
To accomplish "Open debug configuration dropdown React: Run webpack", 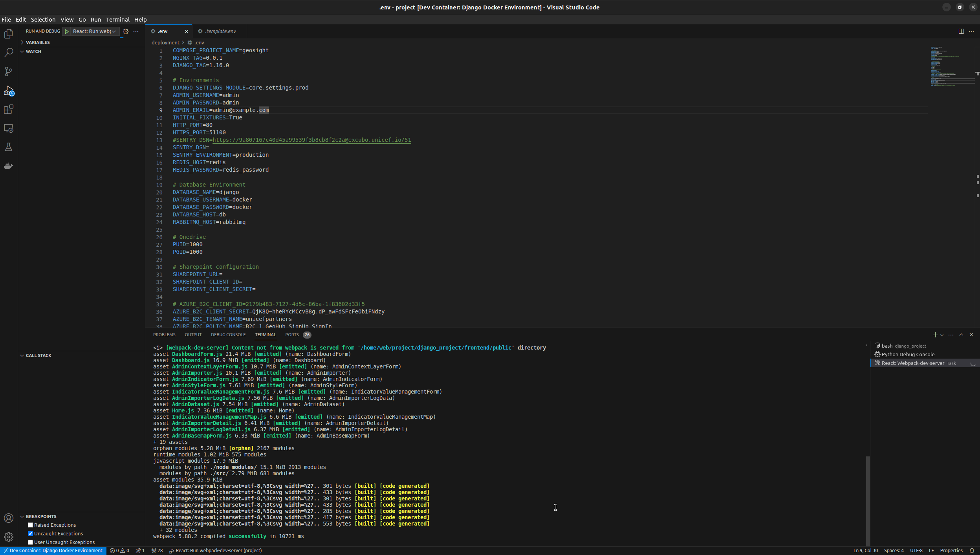I will coord(95,31).
